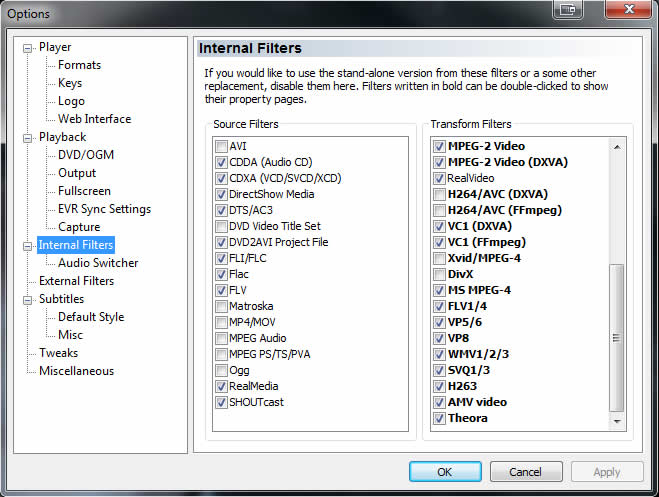Uncheck RealMedia source filter

[221, 387]
